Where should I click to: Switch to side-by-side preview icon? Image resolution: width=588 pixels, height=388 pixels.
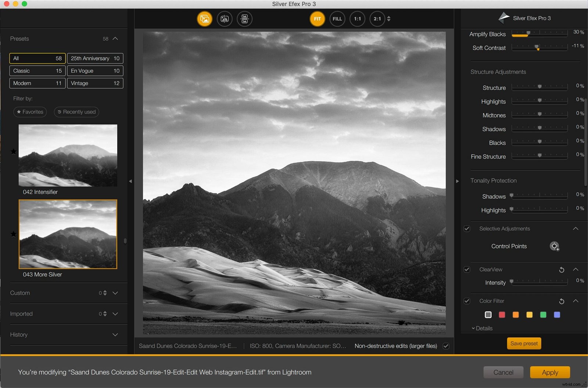click(x=244, y=19)
